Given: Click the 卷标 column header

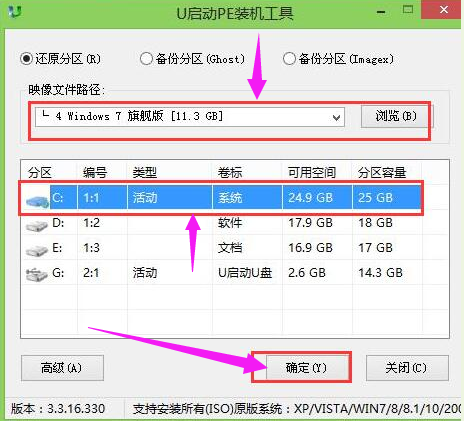Looking at the screenshot, I should [x=230, y=173].
